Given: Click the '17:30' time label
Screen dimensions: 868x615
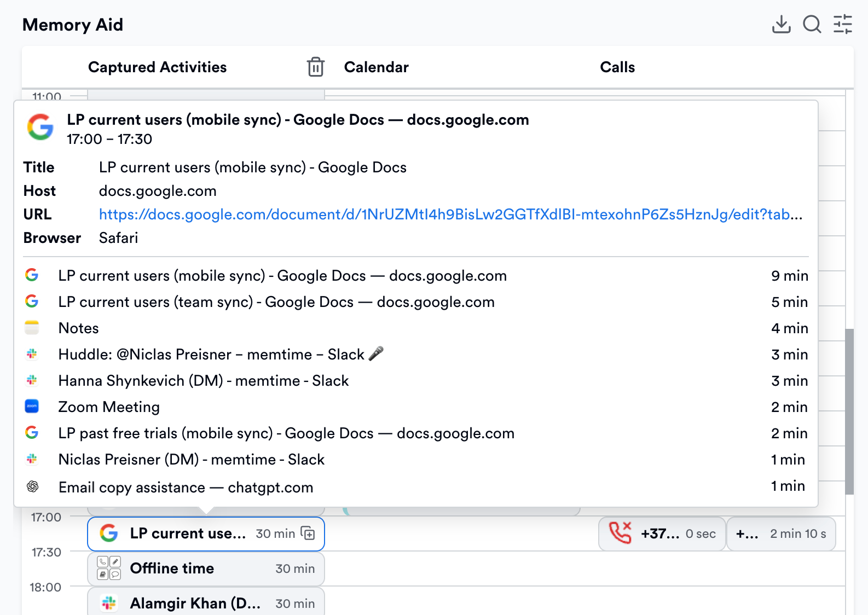Looking at the screenshot, I should pos(47,552).
